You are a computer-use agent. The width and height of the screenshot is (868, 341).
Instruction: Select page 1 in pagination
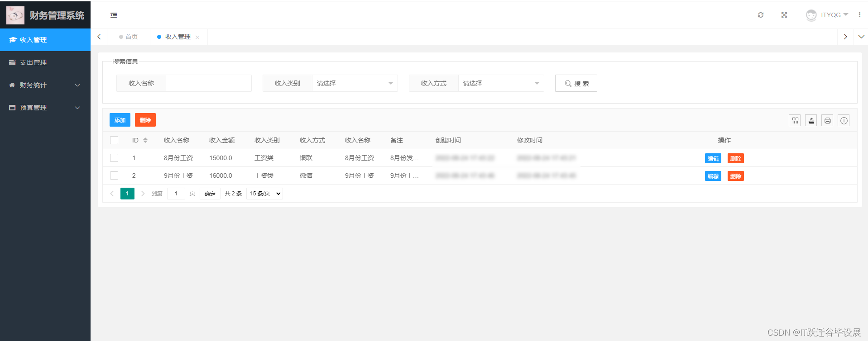pyautogui.click(x=127, y=194)
